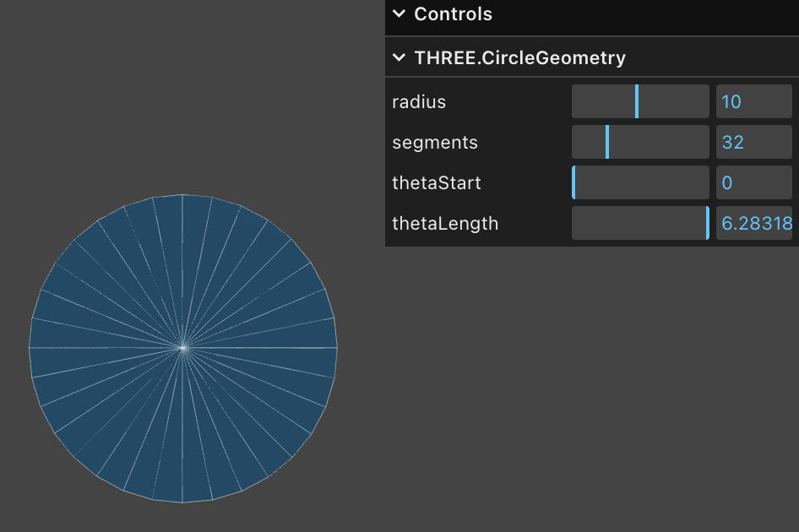Click the rightmost vertex of the circle
This screenshot has width=799, height=532.
tap(337, 347)
